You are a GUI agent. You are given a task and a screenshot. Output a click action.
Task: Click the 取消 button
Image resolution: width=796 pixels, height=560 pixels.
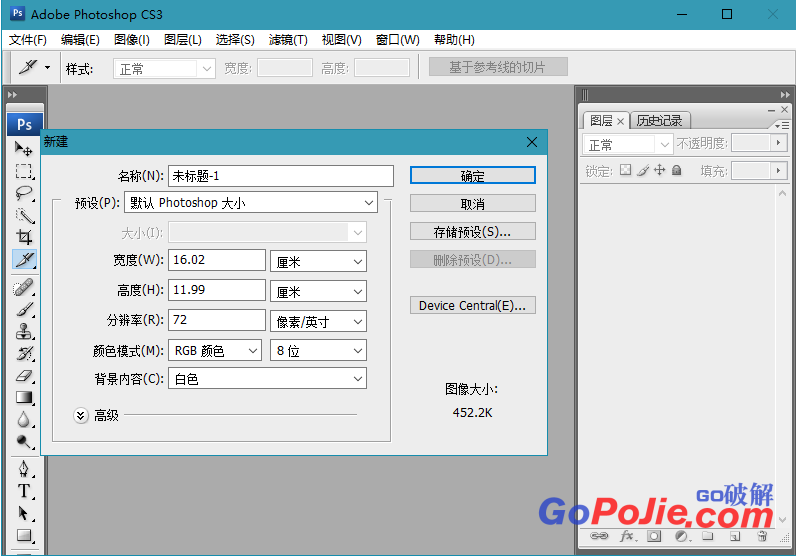click(473, 204)
